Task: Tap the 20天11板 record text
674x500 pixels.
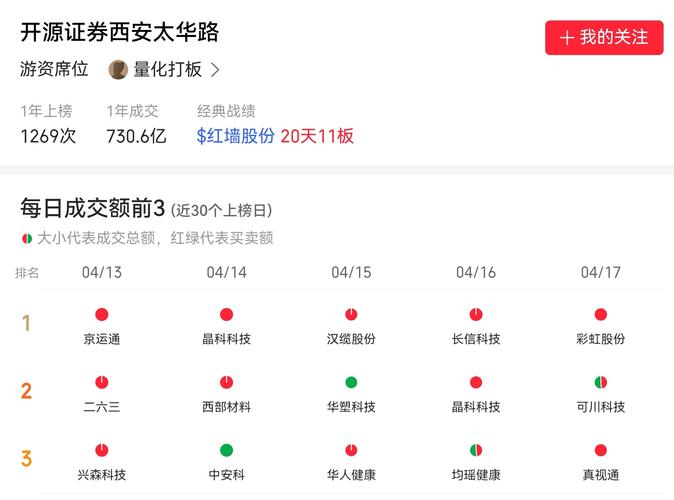Action: (317, 136)
